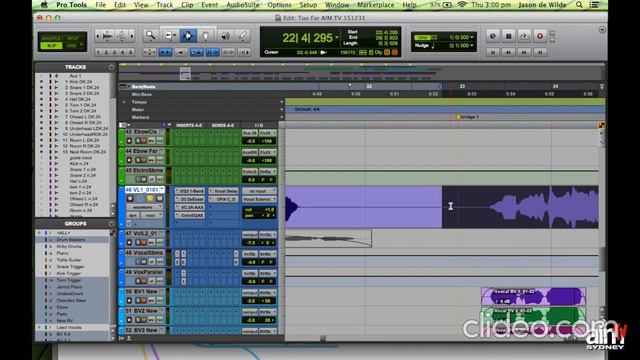Open the Vocal Delay send
640x360 pixels.
point(224,191)
